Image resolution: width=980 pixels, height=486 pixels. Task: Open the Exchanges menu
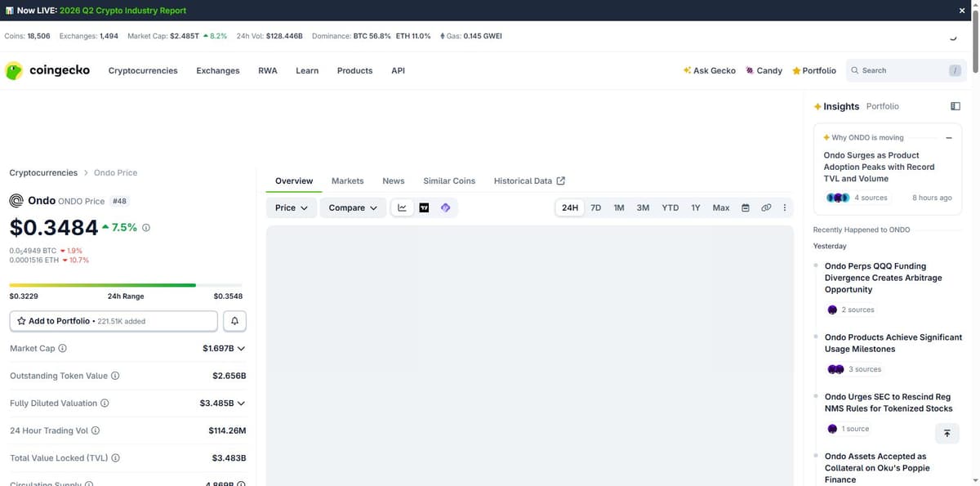218,70
